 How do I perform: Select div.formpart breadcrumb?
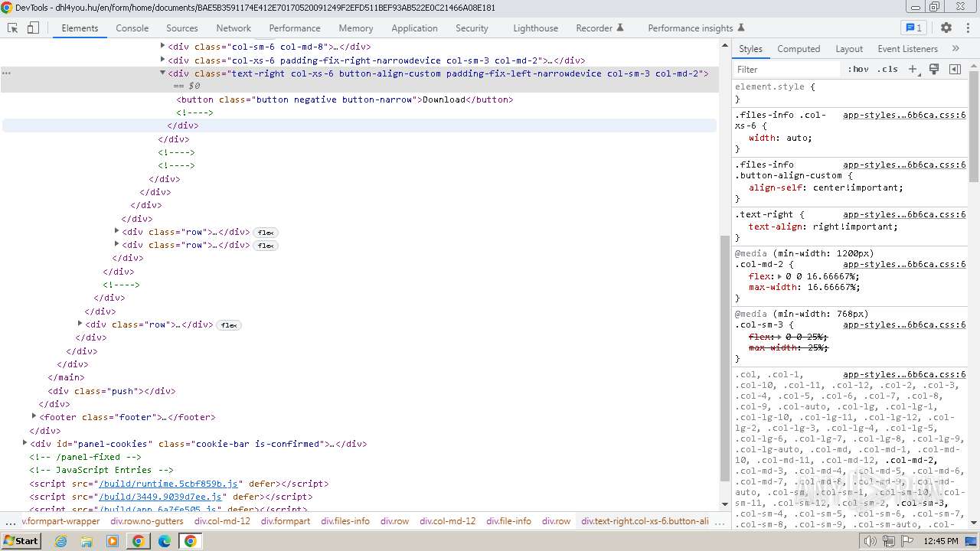[286, 521]
